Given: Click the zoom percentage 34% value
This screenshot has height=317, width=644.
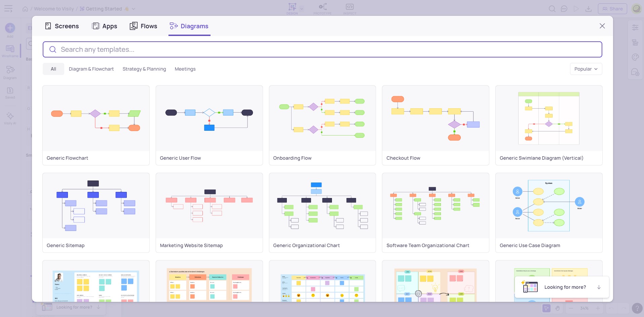Looking at the screenshot, I should pyautogui.click(x=584, y=308).
